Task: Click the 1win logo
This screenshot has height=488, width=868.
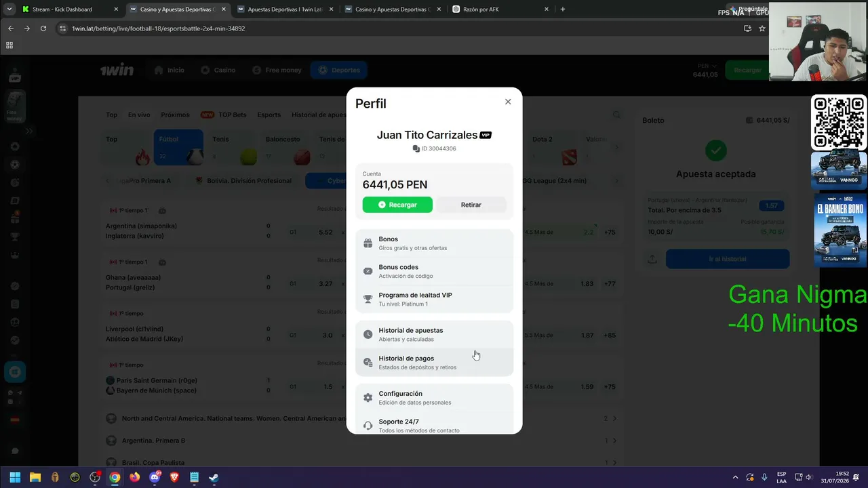Action: (x=117, y=70)
